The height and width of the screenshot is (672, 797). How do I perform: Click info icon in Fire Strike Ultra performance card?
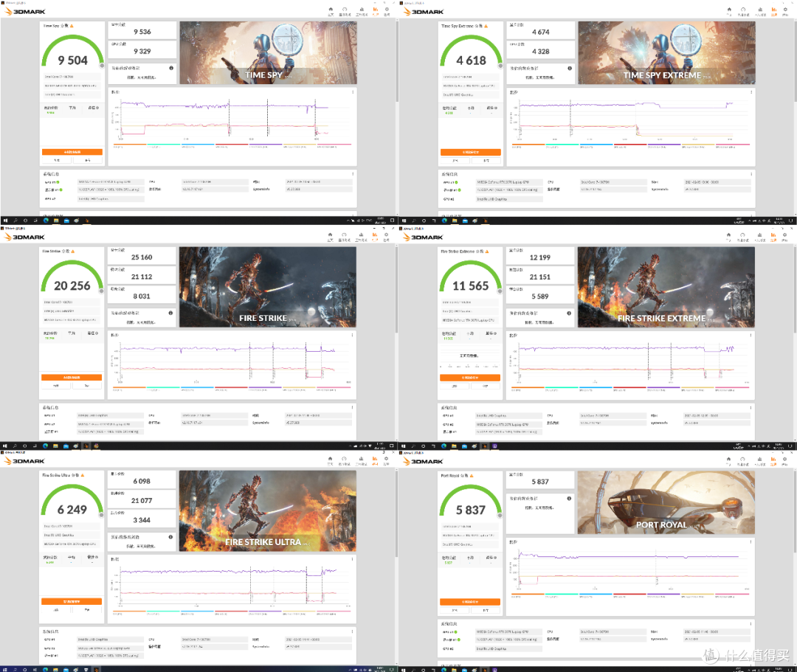[170, 537]
